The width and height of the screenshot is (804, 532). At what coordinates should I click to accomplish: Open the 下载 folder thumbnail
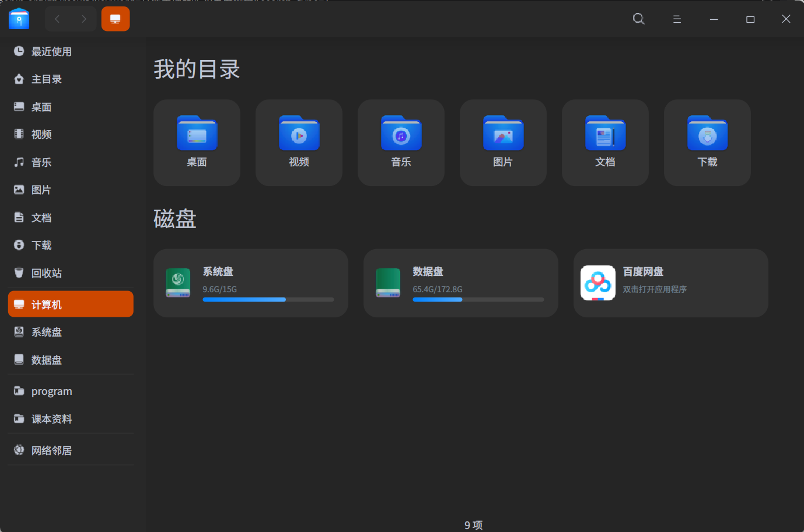[707, 142]
